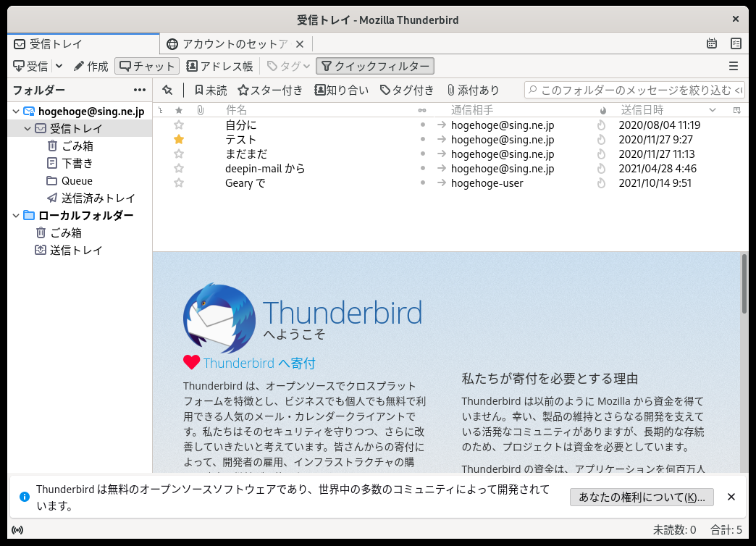Open the calendar tab icon
This screenshot has height=546, width=756.
(712, 43)
